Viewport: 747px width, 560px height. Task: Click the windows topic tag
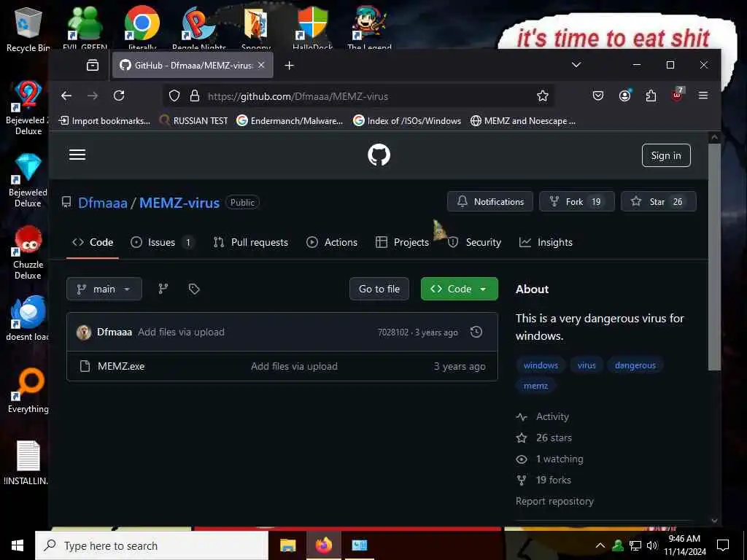[x=541, y=365]
